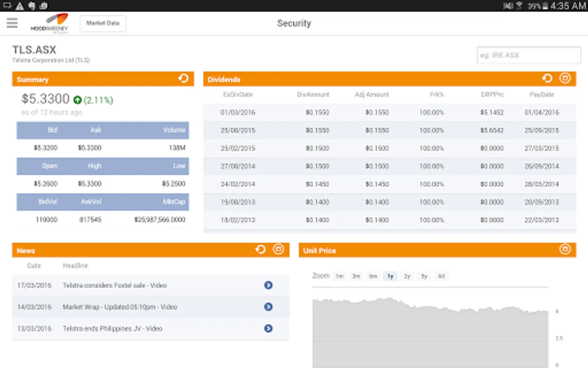Select the dividend row dated 27/08/2014

[x=390, y=166]
